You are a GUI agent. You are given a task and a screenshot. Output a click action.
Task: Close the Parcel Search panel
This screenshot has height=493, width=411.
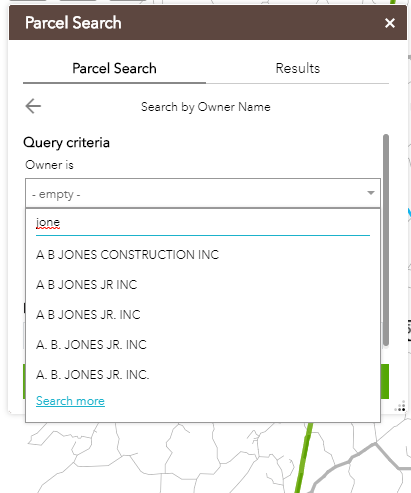(390, 23)
